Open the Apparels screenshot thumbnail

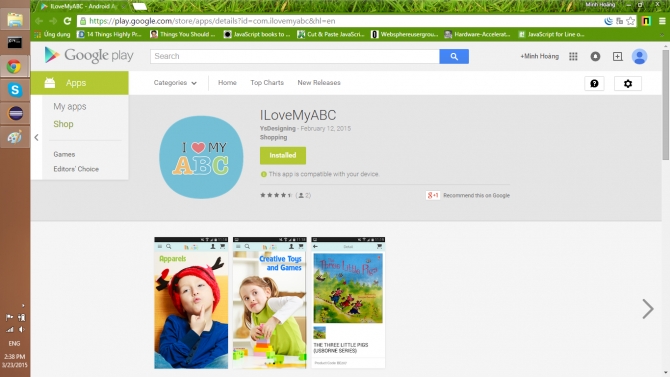191,303
